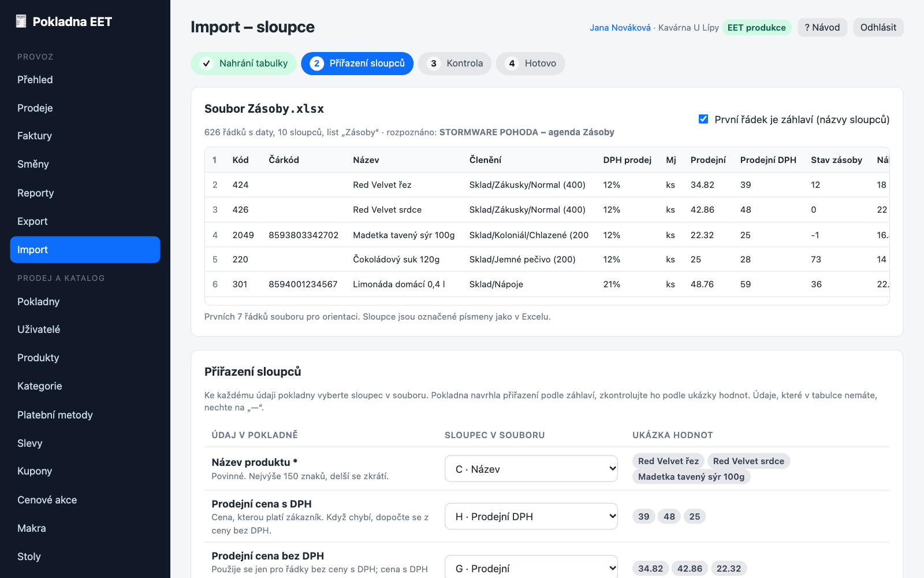Click the Stav zásoby column header
This screenshot has width=924, height=578.
(836, 160)
